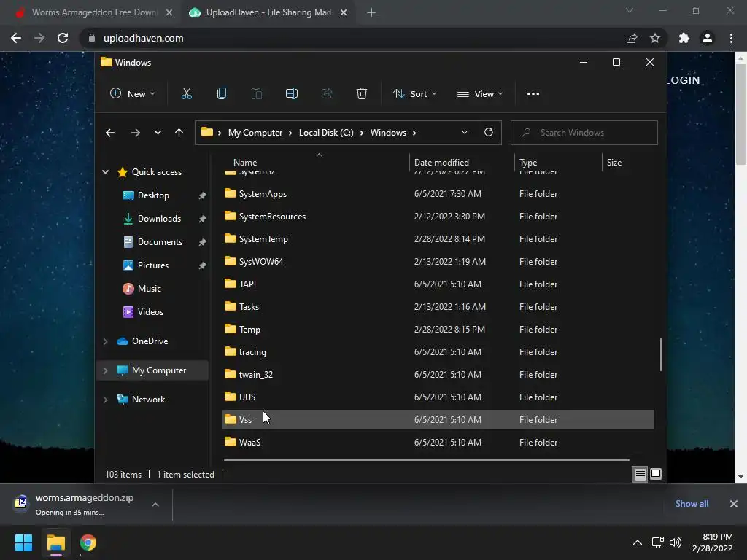Open the New item dropdown
Screen dimensions: 747x560
(x=133, y=94)
